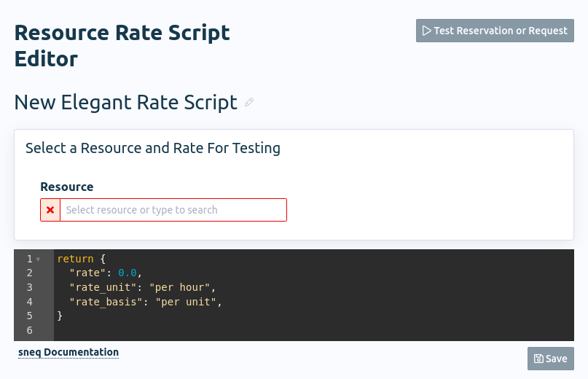Click the play icon on Test button
The width and height of the screenshot is (588, 379).
pos(426,31)
